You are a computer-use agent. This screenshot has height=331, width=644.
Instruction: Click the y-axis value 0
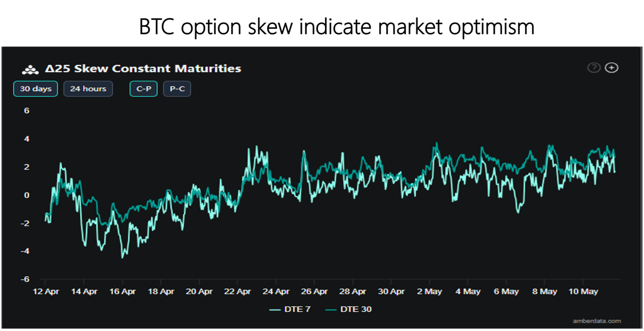coord(27,195)
